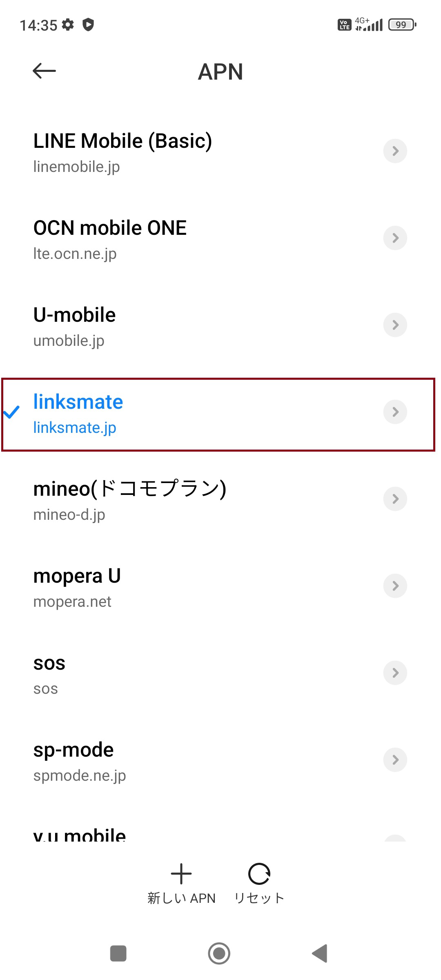The image size is (441, 980).
Task: Open the U-mobile APN entry
Action: coord(163,325)
